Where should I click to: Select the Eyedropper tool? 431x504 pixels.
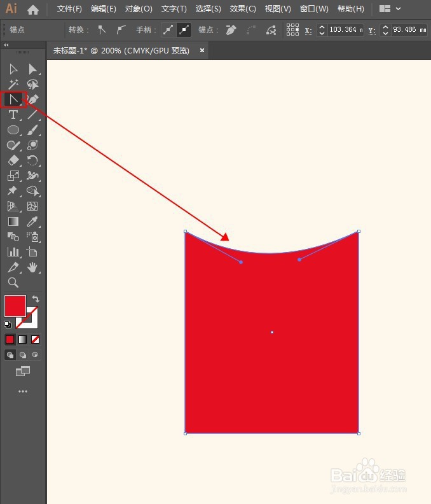point(33,221)
